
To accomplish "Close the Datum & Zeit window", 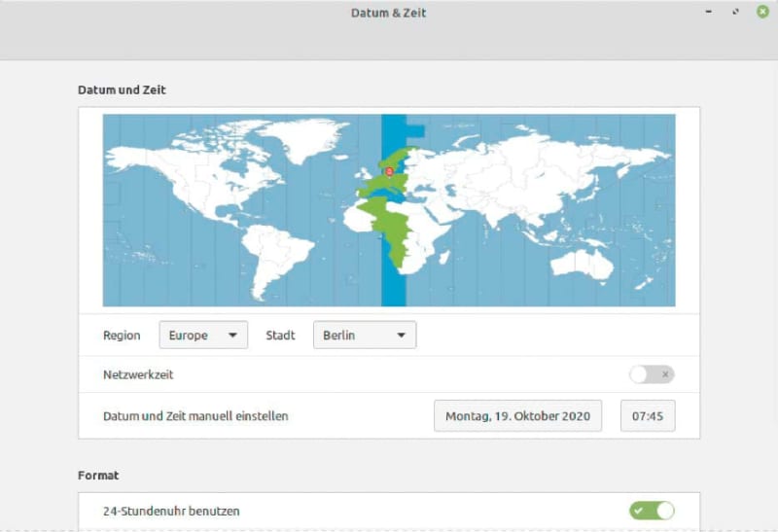I will click(762, 12).
